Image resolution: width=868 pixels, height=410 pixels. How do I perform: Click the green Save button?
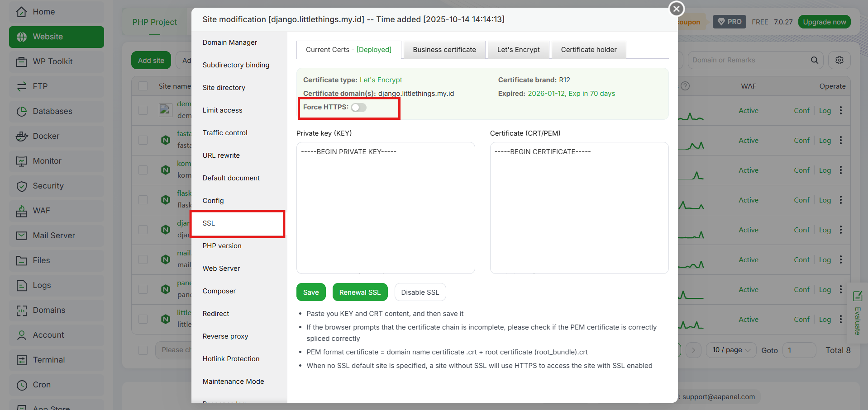[x=311, y=292]
